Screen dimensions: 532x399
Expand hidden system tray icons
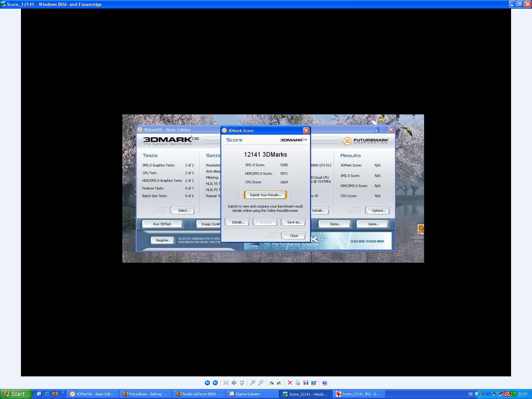[477, 394]
